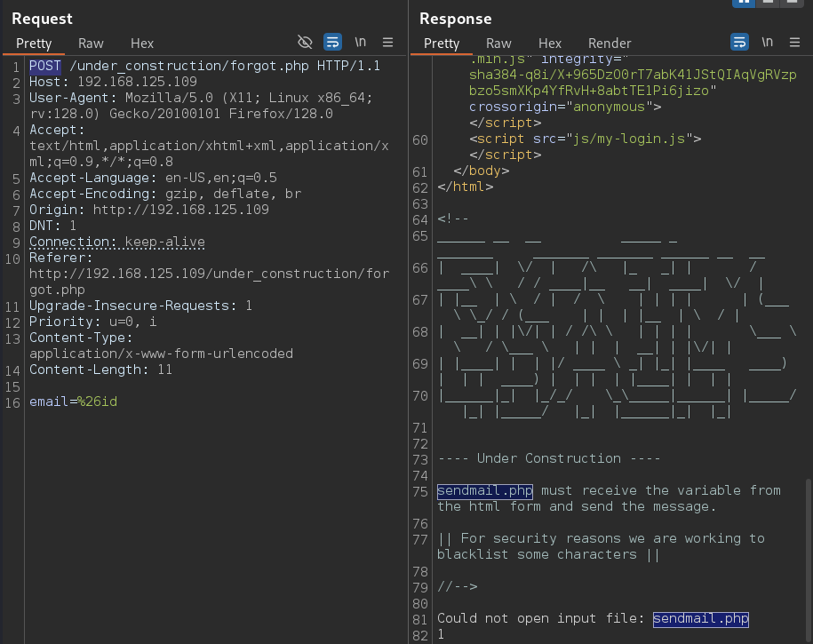This screenshot has height=644, width=813.
Task: Click the Priority: u=0, i header
Action: (x=92, y=322)
